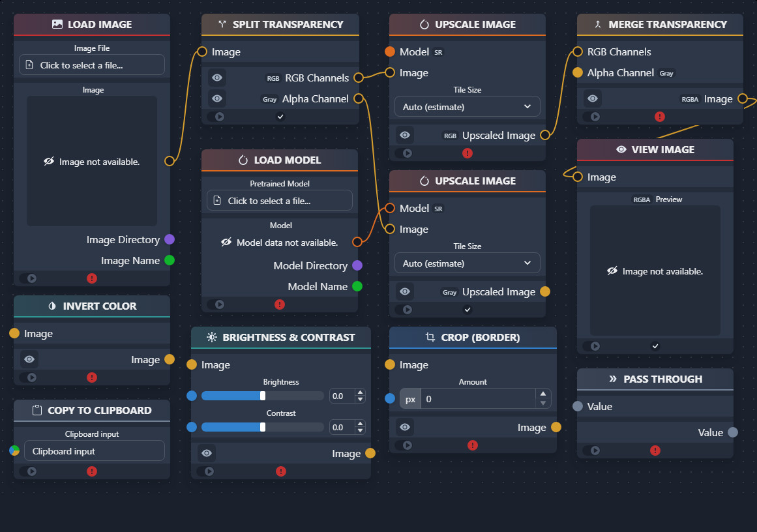Open Tile Size dropdown in top Upscale Image

click(x=468, y=107)
